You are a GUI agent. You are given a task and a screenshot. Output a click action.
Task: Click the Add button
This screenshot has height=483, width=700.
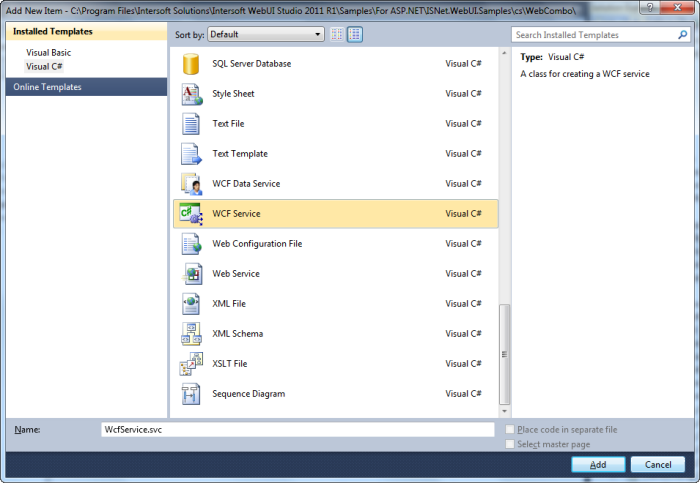tap(598, 465)
